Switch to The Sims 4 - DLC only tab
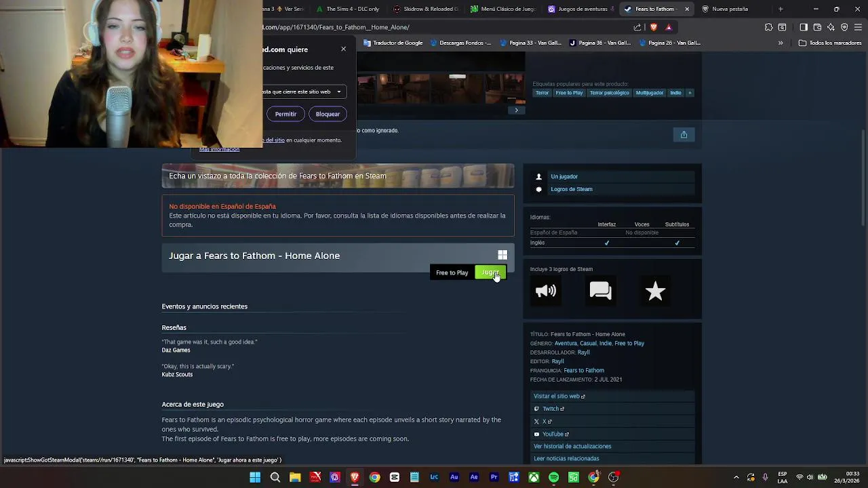Image resolution: width=868 pixels, height=488 pixels. pyautogui.click(x=347, y=9)
